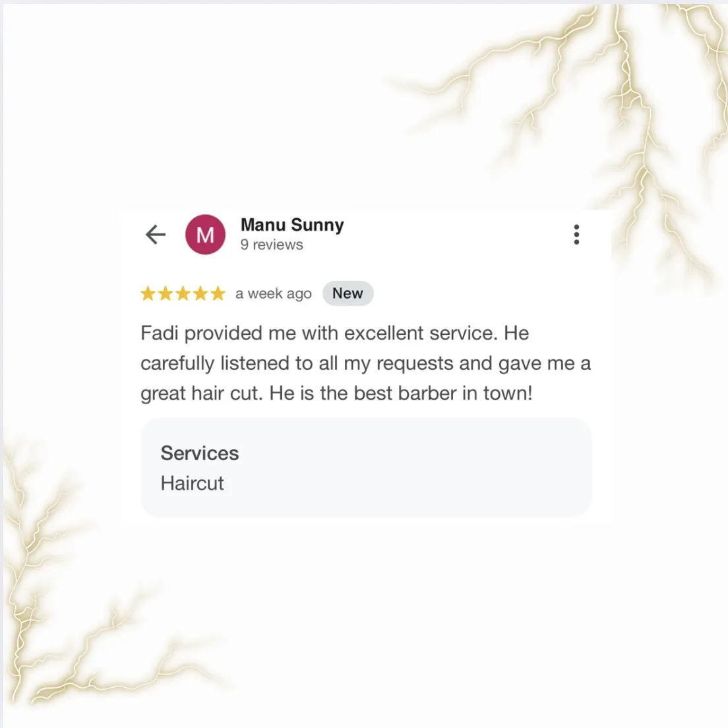Click the Services heading in card
Viewport: 728px width, 728px height.
tap(200, 453)
